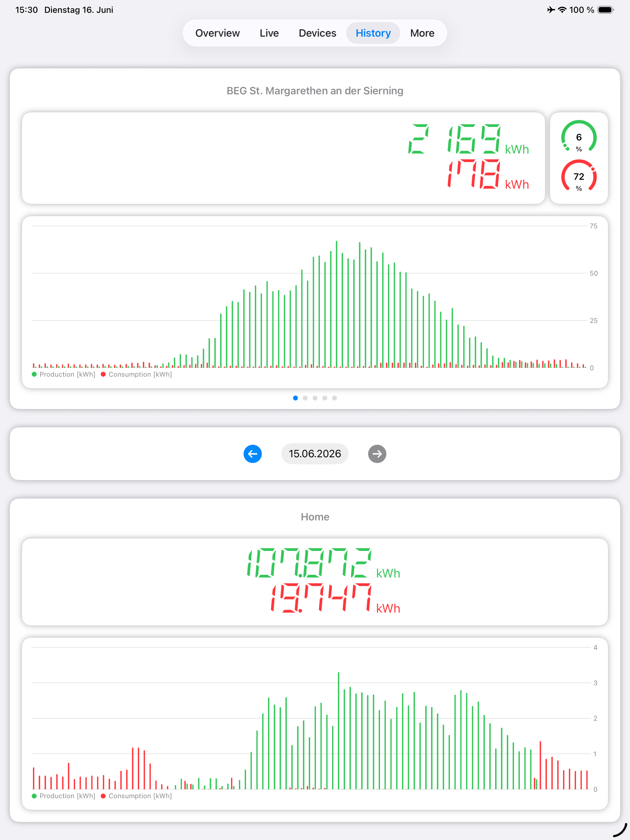Image resolution: width=630 pixels, height=840 pixels.
Task: Toggle Production legend in community chart
Action: click(x=64, y=375)
